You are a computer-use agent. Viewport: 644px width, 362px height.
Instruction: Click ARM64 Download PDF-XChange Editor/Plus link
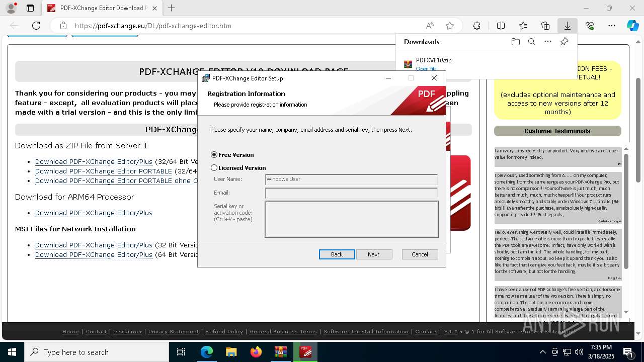pyautogui.click(x=94, y=213)
